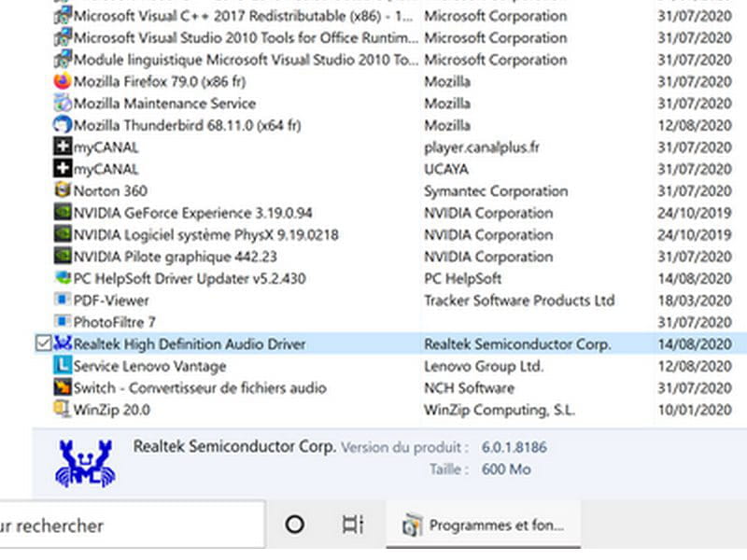This screenshot has width=747, height=560.
Task: Click the Norton 360 shield icon
Action: pyautogui.click(x=63, y=190)
